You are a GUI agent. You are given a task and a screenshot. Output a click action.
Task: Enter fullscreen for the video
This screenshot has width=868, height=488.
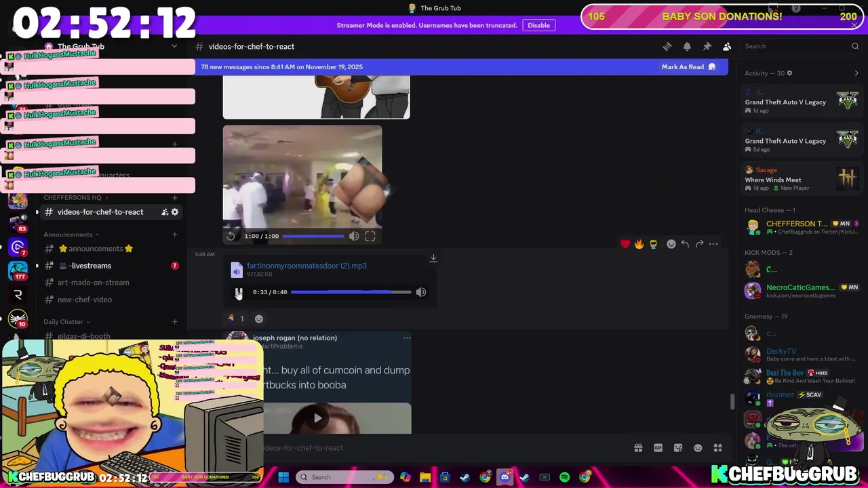click(x=370, y=236)
